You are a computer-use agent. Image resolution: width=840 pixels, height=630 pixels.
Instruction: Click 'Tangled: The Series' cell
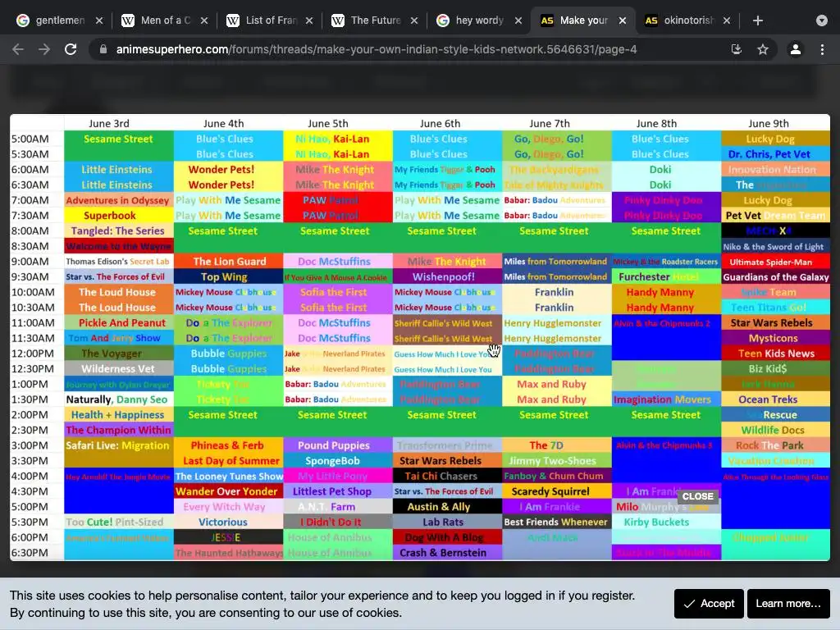[x=118, y=231]
